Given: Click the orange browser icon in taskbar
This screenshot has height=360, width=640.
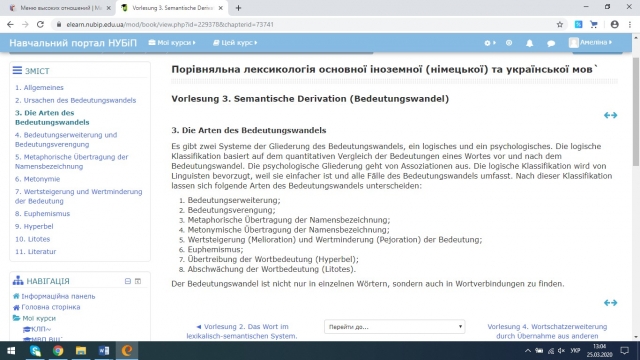Looking at the screenshot, I should [127, 351].
